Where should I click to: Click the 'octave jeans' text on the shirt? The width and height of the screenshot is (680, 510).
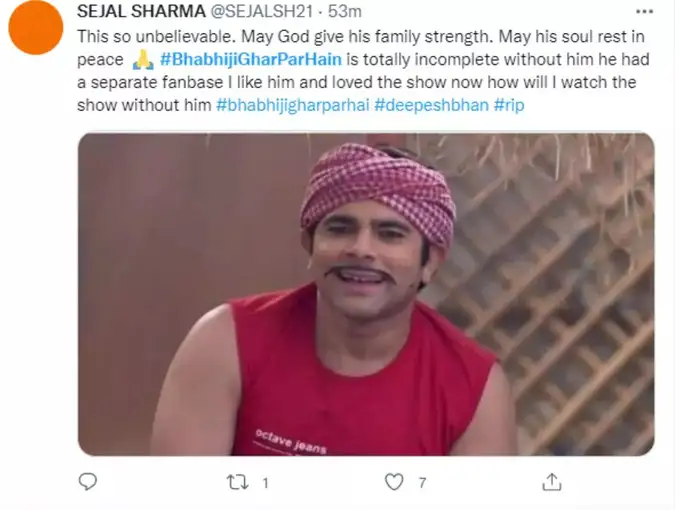click(x=290, y=441)
